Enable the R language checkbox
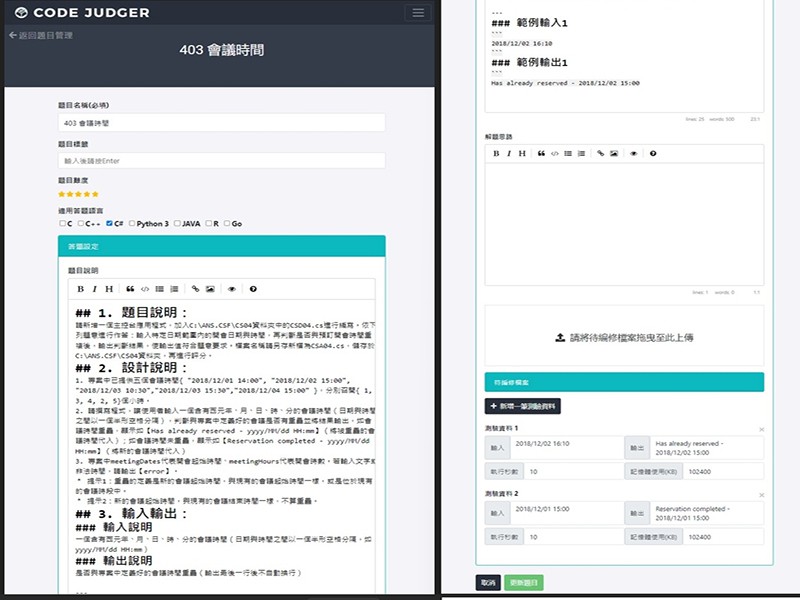The width and height of the screenshot is (800, 600). 208,223
